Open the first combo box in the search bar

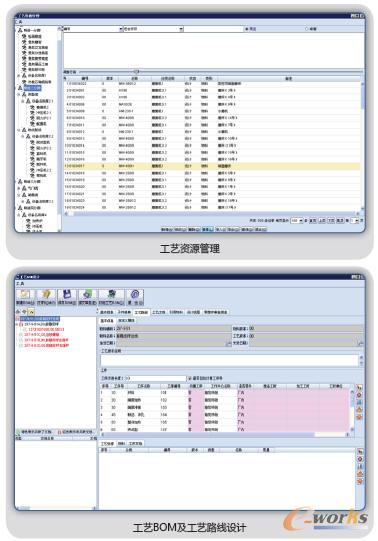[93, 29]
